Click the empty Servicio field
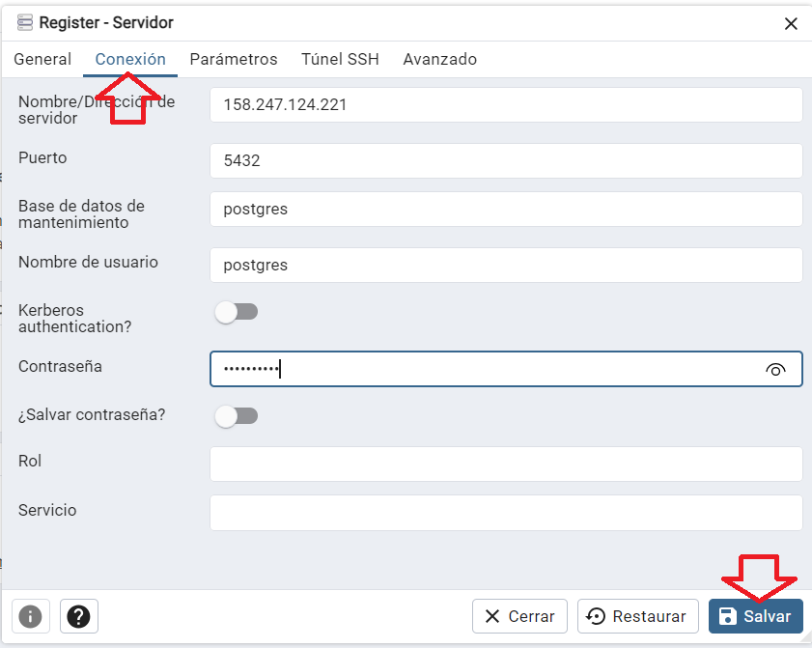812x648 pixels. 506,513
